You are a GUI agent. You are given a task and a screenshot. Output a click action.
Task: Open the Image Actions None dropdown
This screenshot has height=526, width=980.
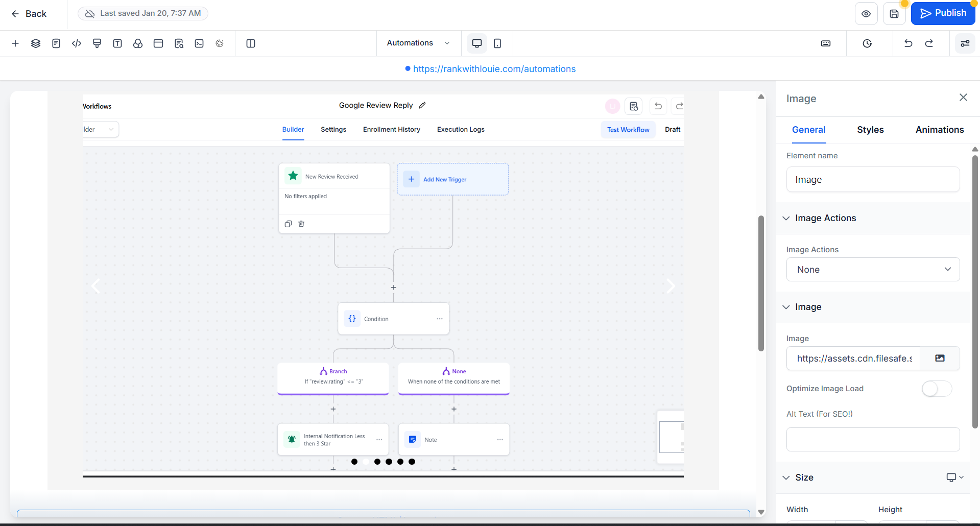pyautogui.click(x=873, y=270)
